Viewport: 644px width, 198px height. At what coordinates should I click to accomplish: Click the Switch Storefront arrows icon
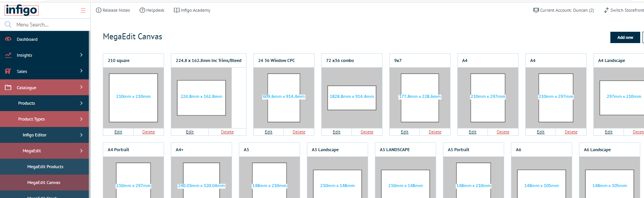point(606,10)
